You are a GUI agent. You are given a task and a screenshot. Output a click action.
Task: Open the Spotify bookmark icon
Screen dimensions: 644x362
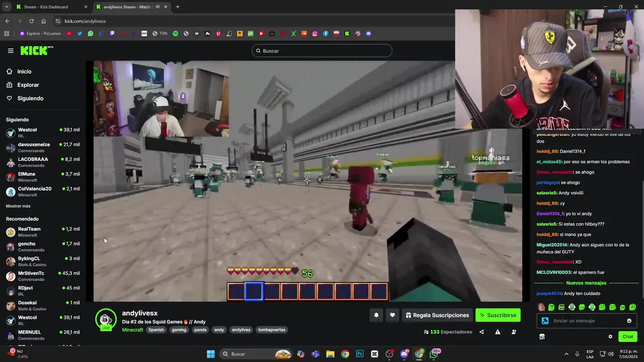tap(175, 34)
